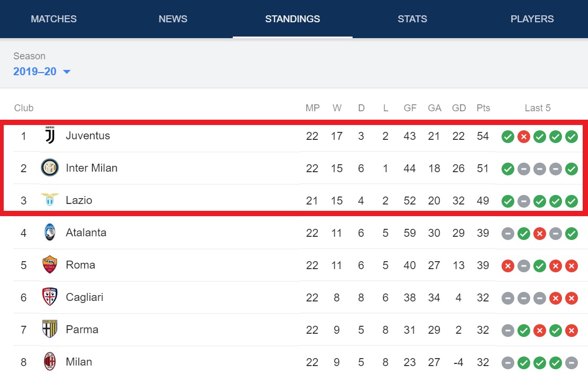Go to the Stats tab
This screenshot has height=374, width=588.
click(412, 19)
